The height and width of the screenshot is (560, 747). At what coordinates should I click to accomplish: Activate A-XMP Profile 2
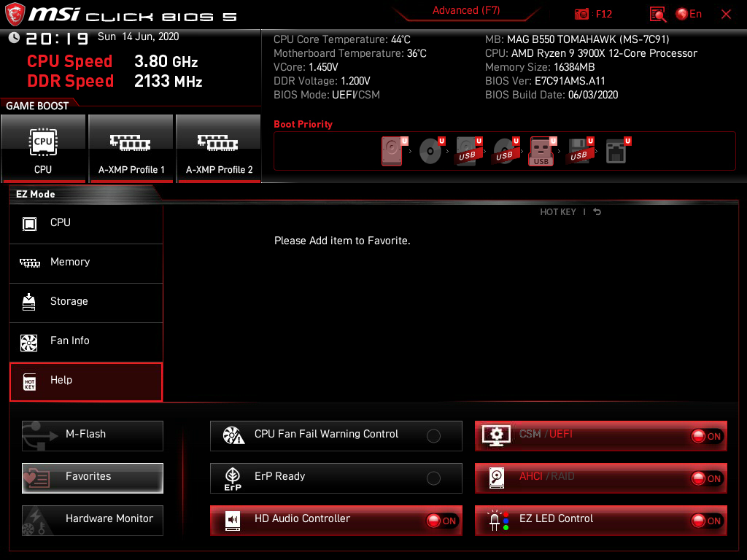pos(219,149)
